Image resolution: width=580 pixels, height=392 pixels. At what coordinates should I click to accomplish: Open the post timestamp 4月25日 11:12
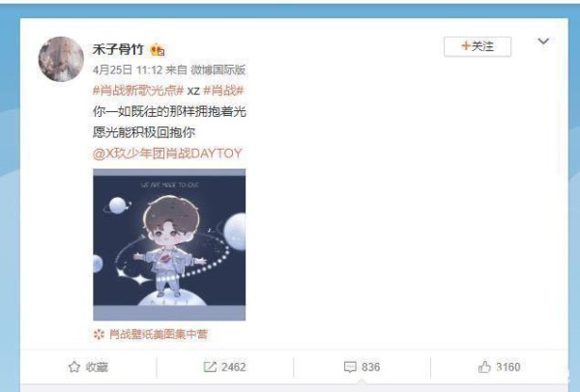128,70
